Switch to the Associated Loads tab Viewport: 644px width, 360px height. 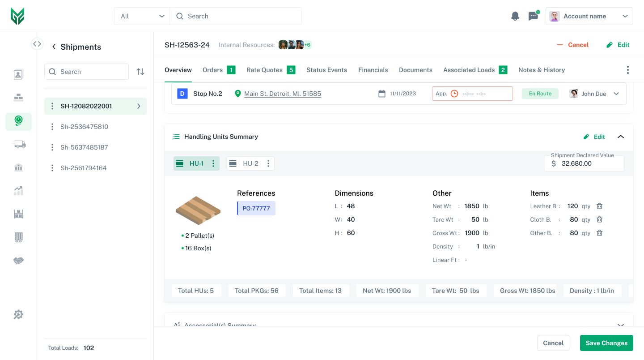(x=475, y=70)
